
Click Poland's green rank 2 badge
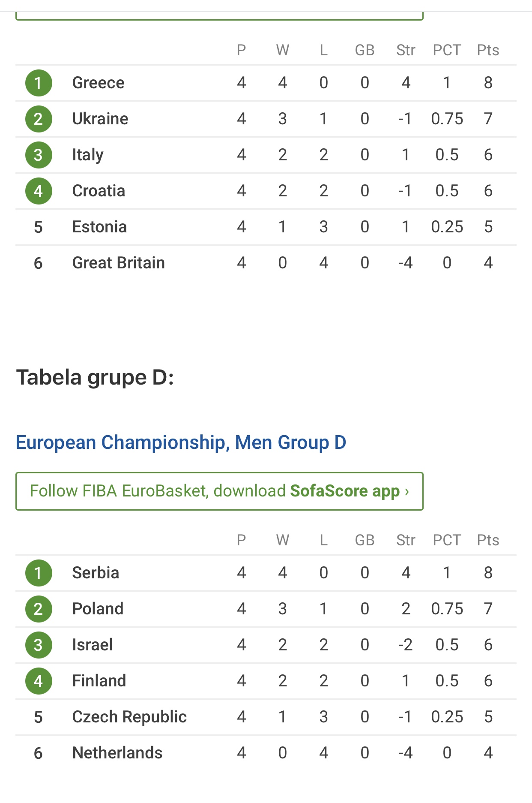pyautogui.click(x=39, y=609)
